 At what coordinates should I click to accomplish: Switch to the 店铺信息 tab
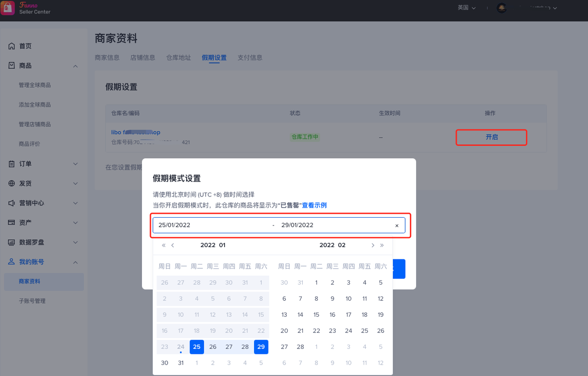click(143, 58)
